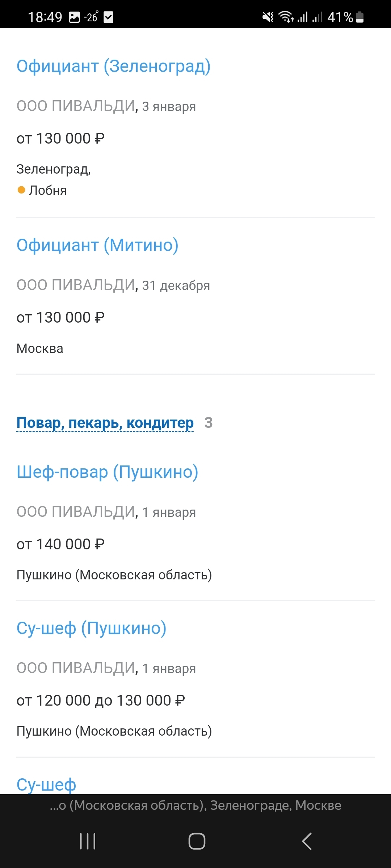This screenshot has width=391, height=868.
Task: Open the recent apps navigation icon
Action: point(88,841)
